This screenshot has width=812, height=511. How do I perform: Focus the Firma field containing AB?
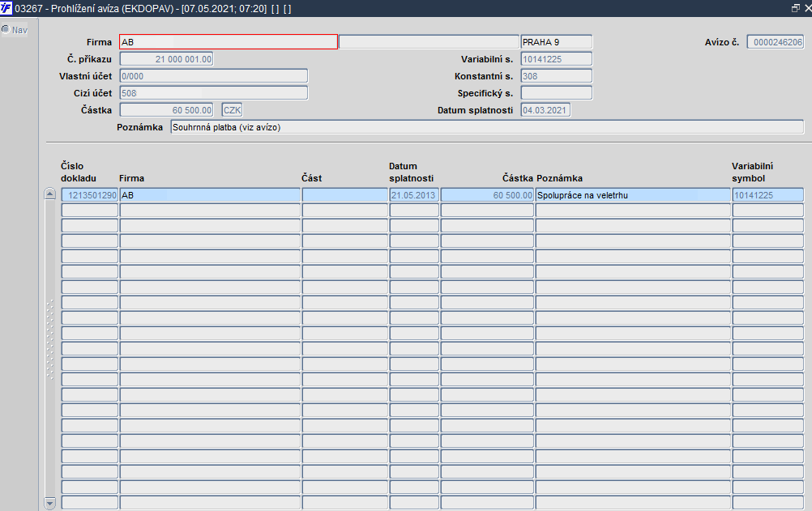click(x=229, y=42)
